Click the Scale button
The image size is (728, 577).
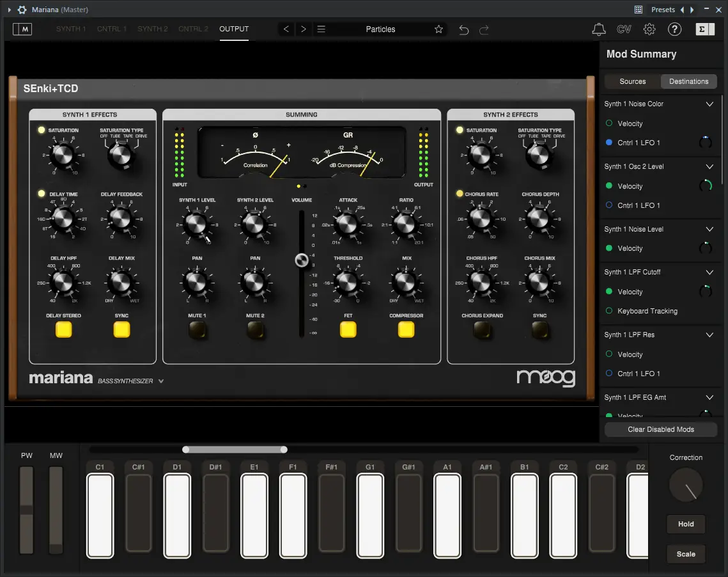pos(686,554)
